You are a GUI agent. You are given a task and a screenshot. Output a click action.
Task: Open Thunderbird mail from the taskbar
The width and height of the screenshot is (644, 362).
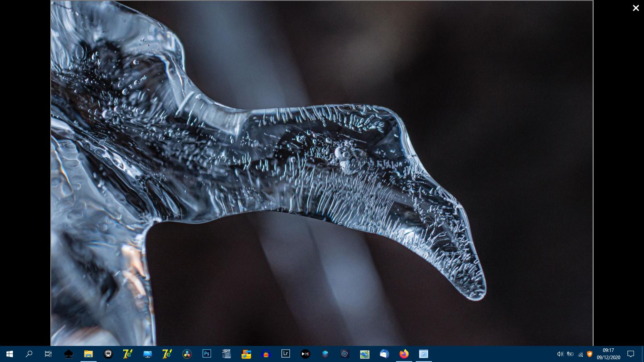[384, 354]
